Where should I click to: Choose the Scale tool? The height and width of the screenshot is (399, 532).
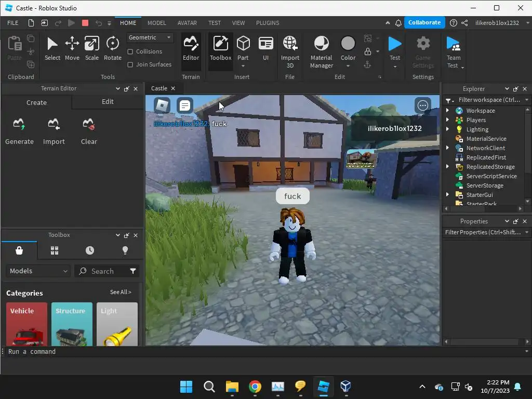click(x=91, y=48)
